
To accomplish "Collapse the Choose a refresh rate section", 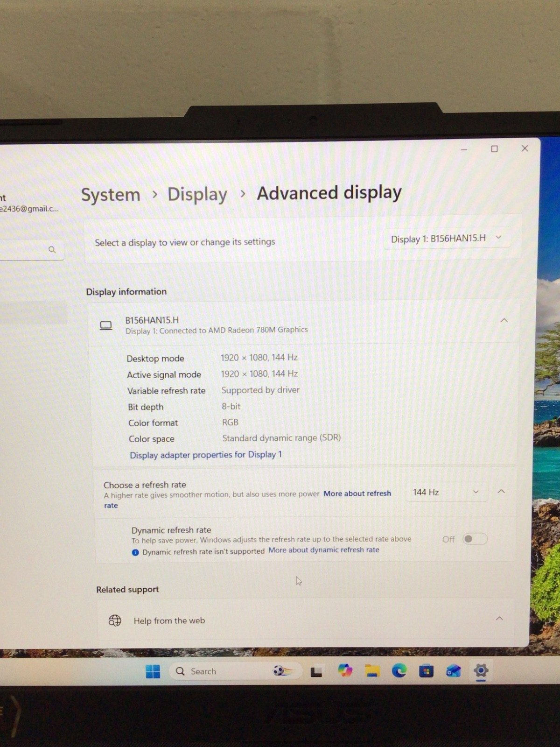I will point(501,491).
